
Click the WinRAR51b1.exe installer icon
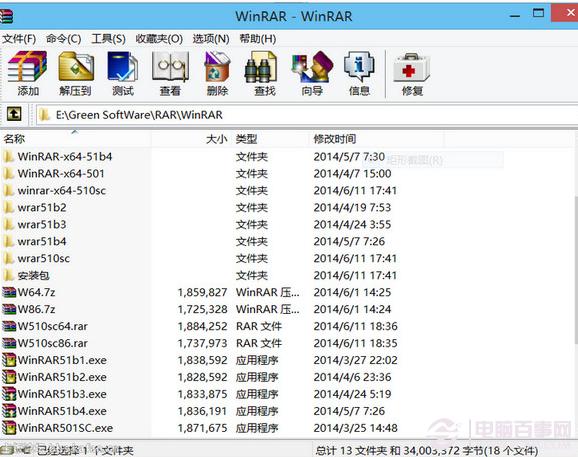click(x=9, y=360)
